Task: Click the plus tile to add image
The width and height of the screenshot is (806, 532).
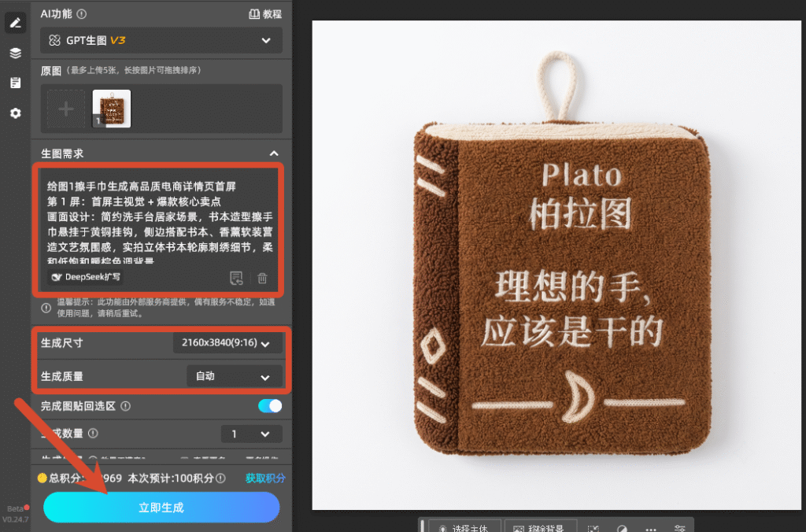Action: [x=66, y=109]
